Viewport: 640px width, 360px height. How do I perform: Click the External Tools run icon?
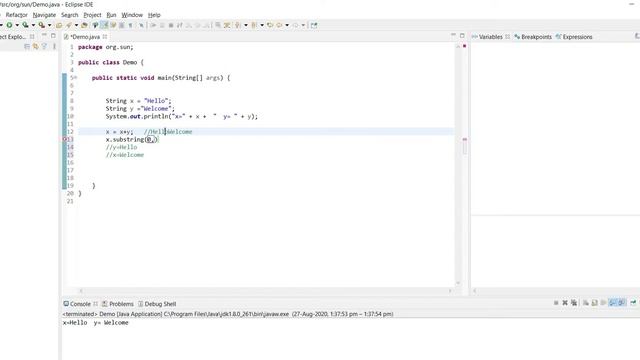pos(42,25)
